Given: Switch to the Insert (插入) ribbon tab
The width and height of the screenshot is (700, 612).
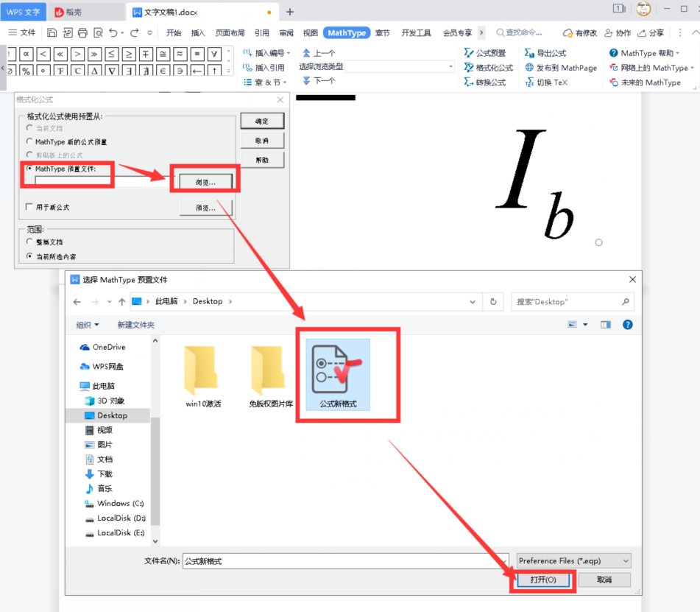Looking at the screenshot, I should coord(198,33).
